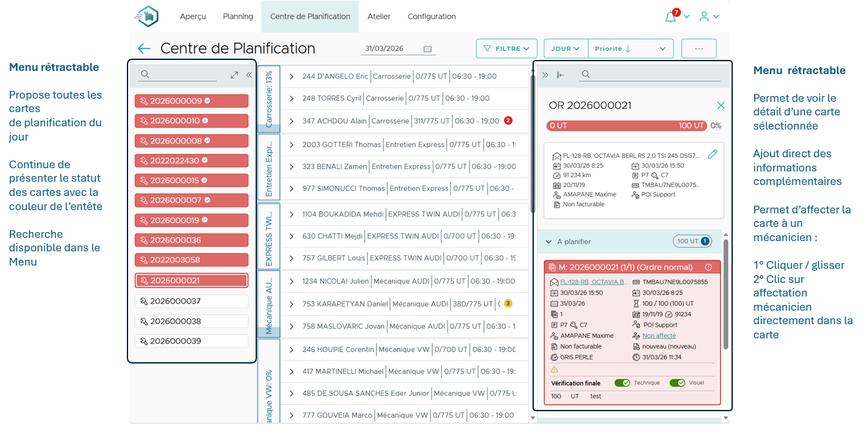Open the FILTRE dropdown
The image size is (868, 437).
point(506,48)
